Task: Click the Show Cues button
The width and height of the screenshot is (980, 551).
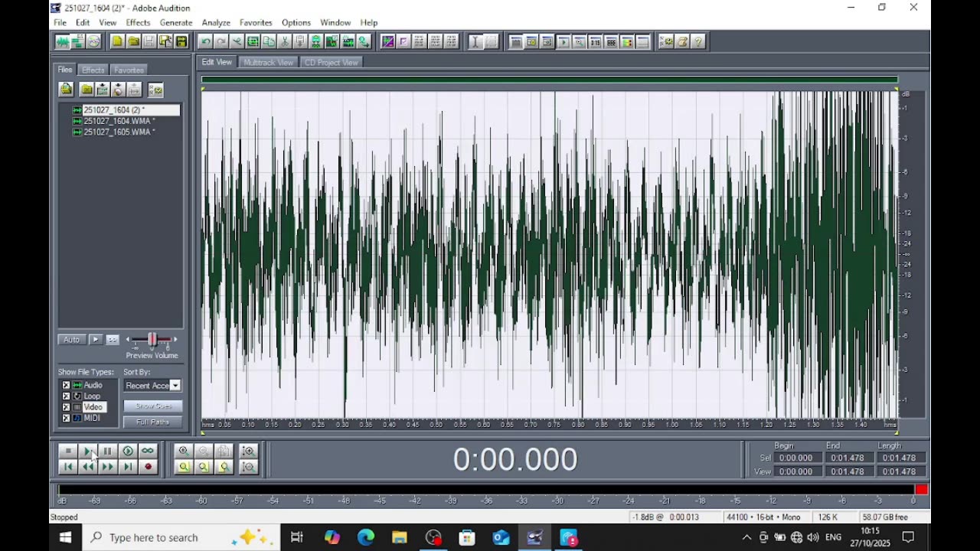Action: tap(153, 406)
